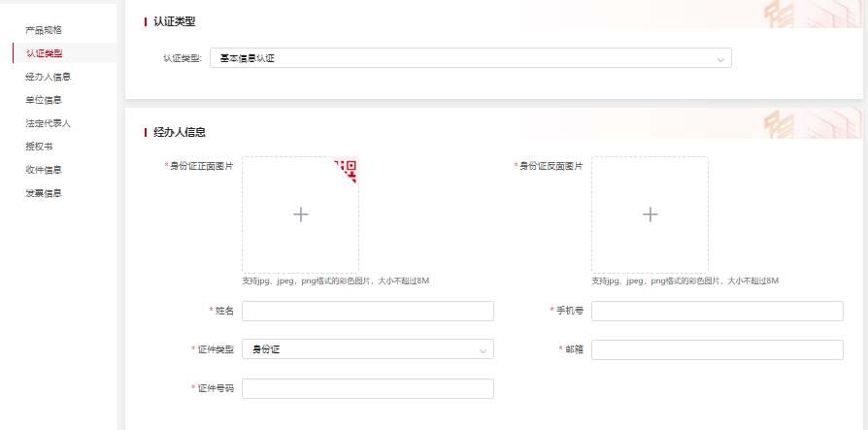Screen dimensions: 868x430
Task: Select 授权书 in the left navigation
Action: (x=39, y=147)
